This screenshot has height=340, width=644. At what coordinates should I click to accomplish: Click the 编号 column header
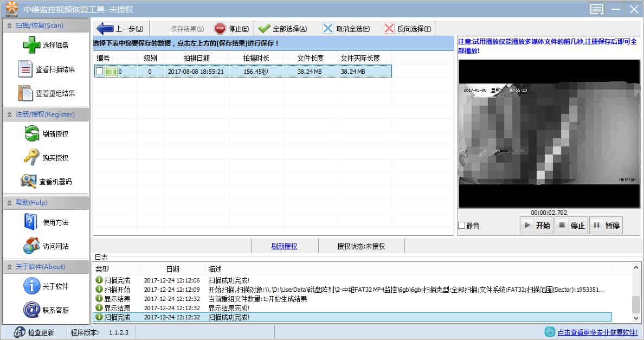115,58
